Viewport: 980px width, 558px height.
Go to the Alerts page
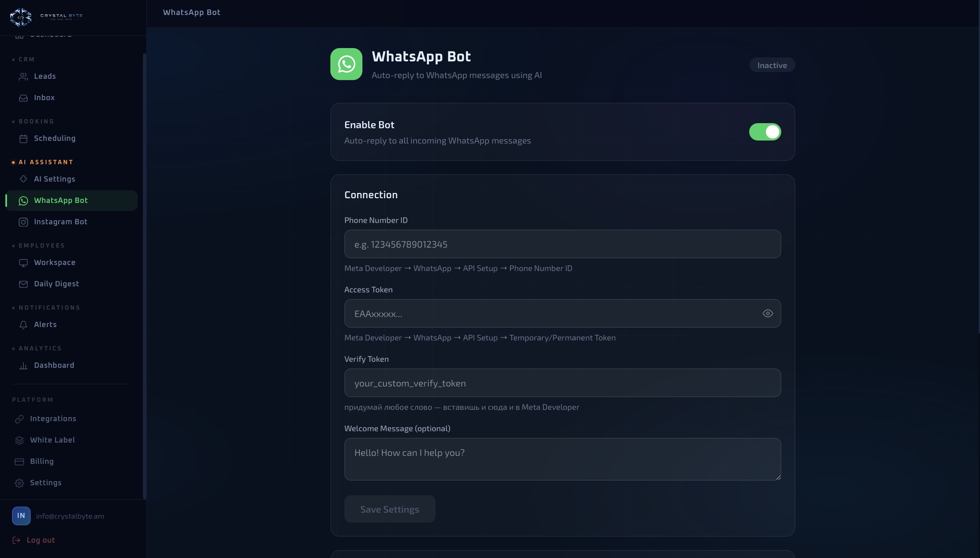click(x=71, y=325)
